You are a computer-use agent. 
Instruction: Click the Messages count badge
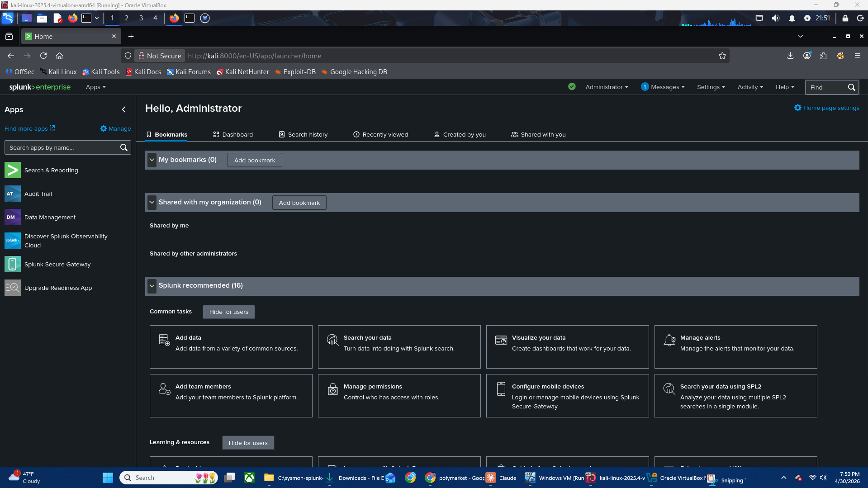645,87
